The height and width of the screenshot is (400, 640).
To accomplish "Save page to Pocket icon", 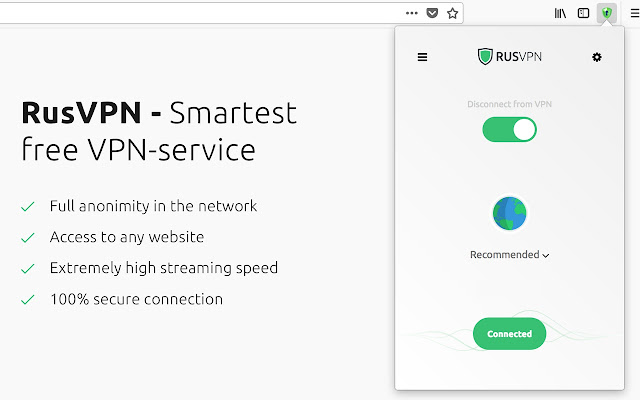I will (x=432, y=13).
